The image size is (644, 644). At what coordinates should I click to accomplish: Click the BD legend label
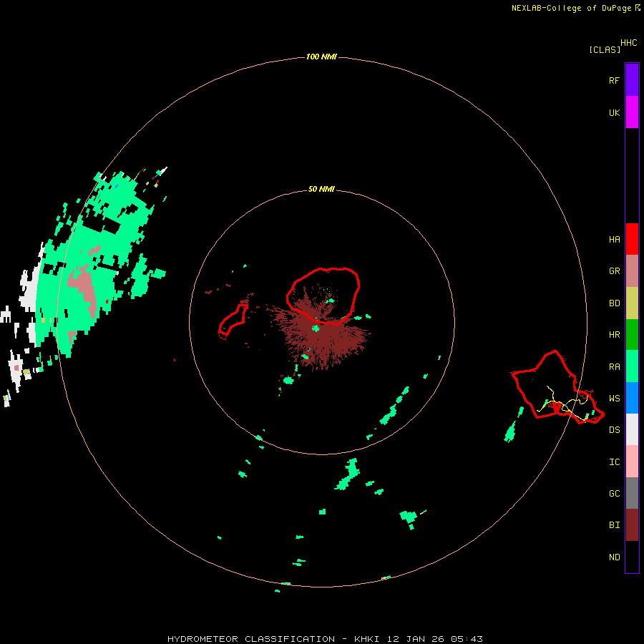click(x=615, y=303)
